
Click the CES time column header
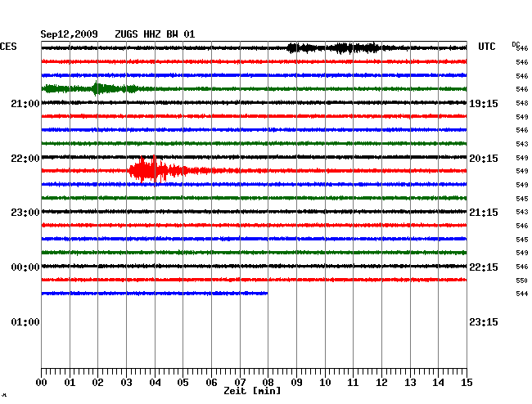pos(8,47)
